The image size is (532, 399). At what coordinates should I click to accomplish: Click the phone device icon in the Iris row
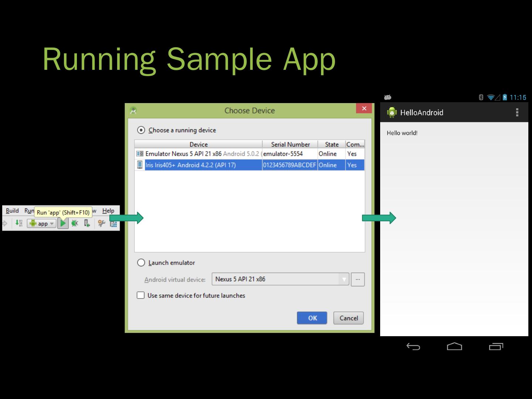pos(140,165)
